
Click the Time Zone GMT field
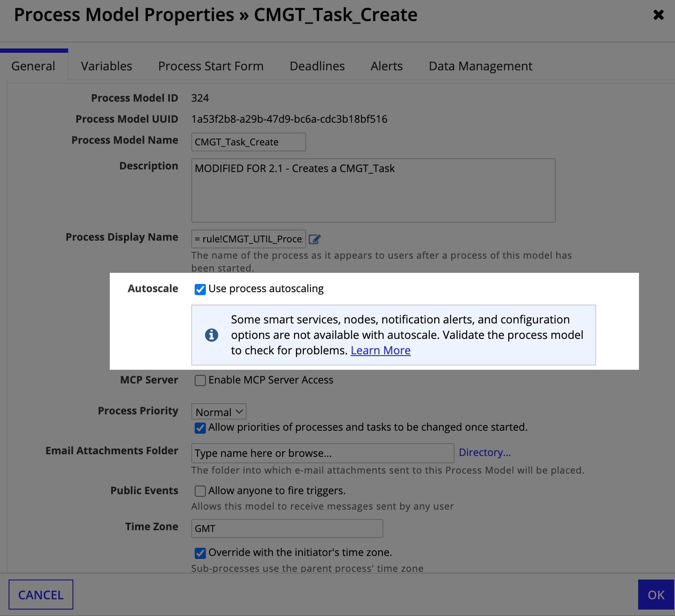287,528
